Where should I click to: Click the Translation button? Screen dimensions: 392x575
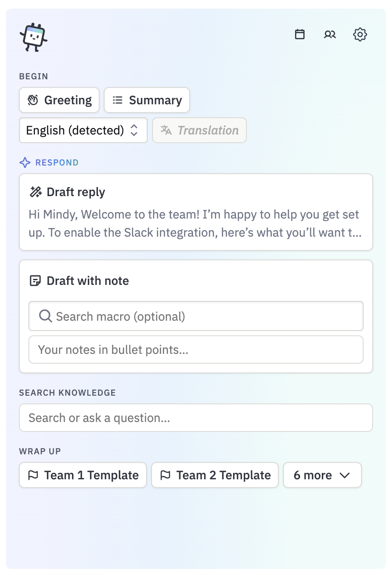point(199,130)
